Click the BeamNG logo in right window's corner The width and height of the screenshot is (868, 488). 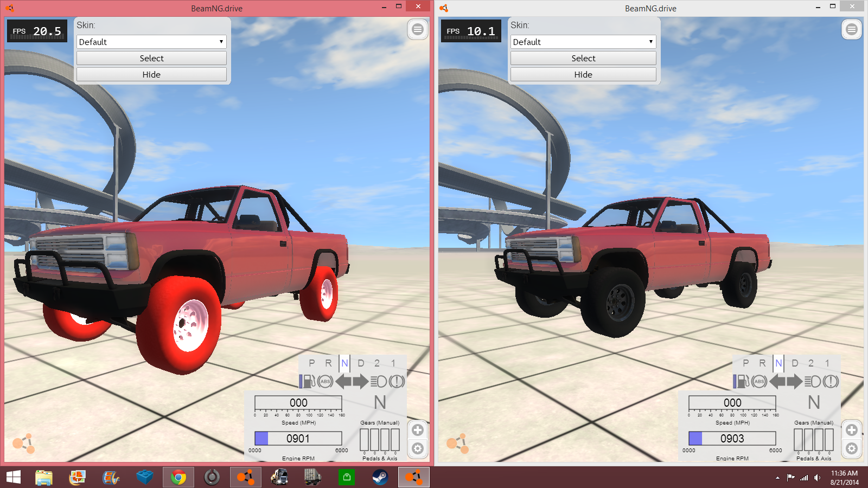click(x=457, y=443)
